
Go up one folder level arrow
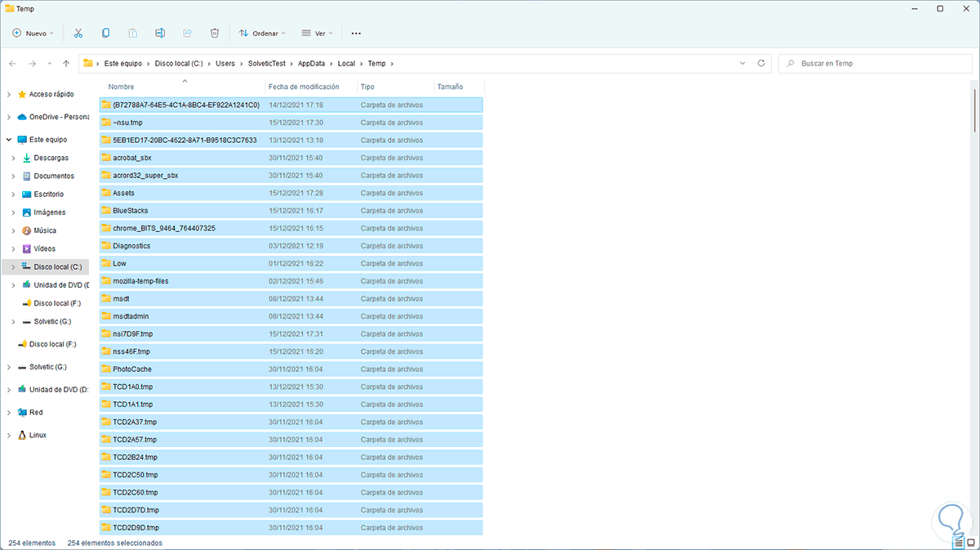point(66,64)
